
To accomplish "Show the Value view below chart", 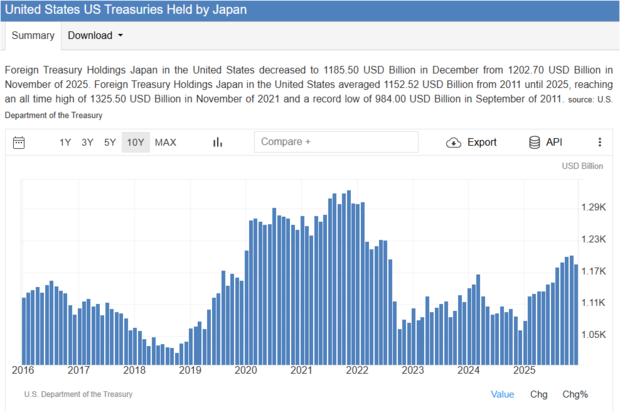I will 502,394.
